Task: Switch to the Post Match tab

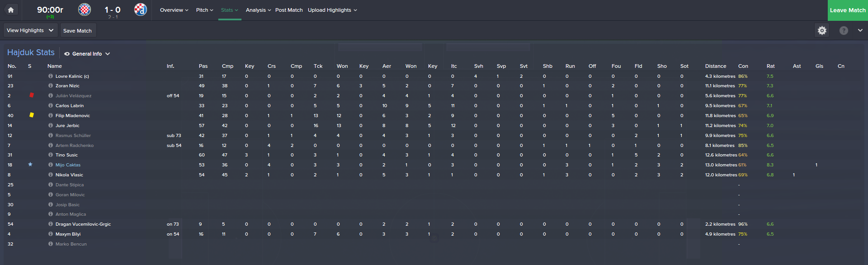Action: tap(289, 10)
